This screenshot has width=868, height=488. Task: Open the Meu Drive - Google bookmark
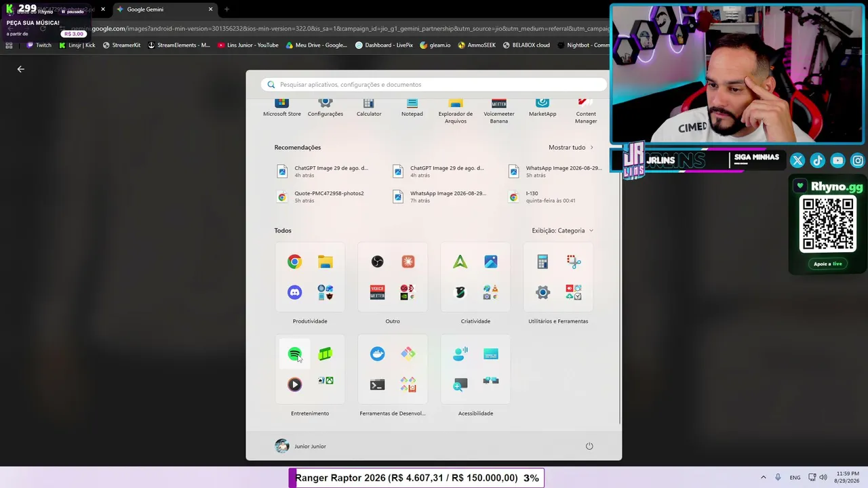pyautogui.click(x=317, y=45)
